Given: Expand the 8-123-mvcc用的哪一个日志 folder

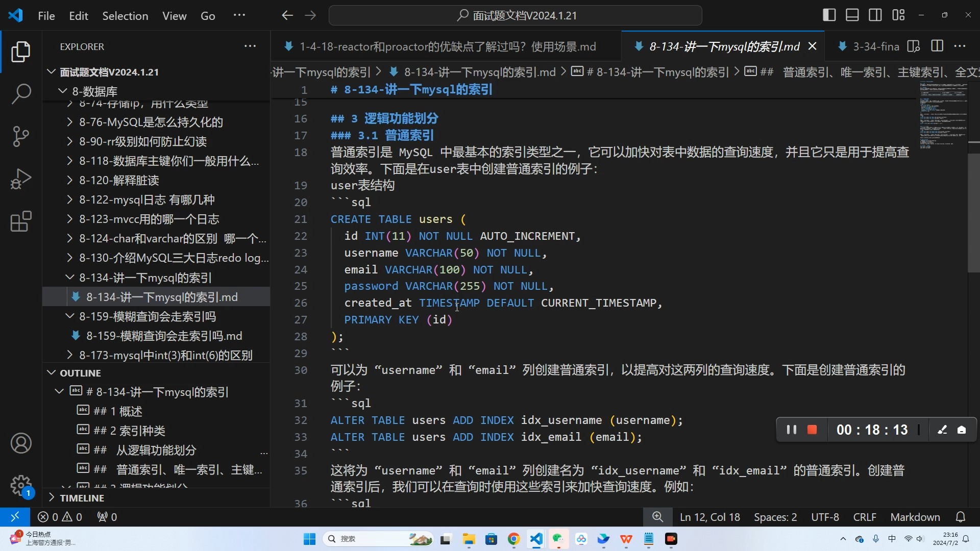Looking at the screenshot, I should (156, 219).
